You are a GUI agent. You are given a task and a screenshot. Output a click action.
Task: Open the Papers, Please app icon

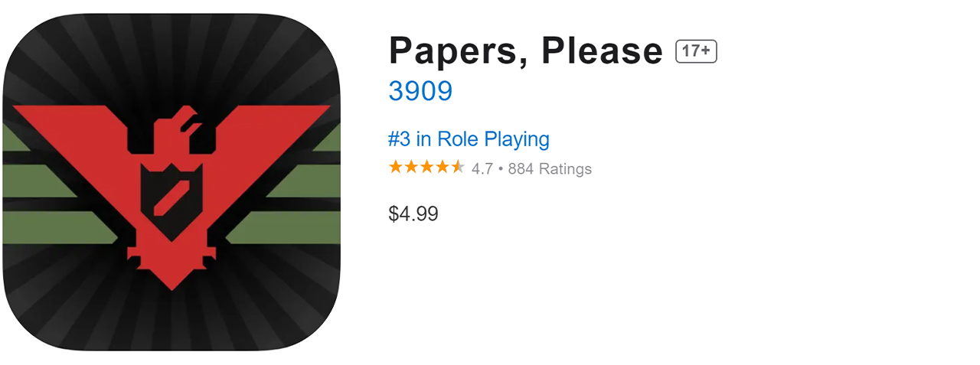(x=171, y=182)
